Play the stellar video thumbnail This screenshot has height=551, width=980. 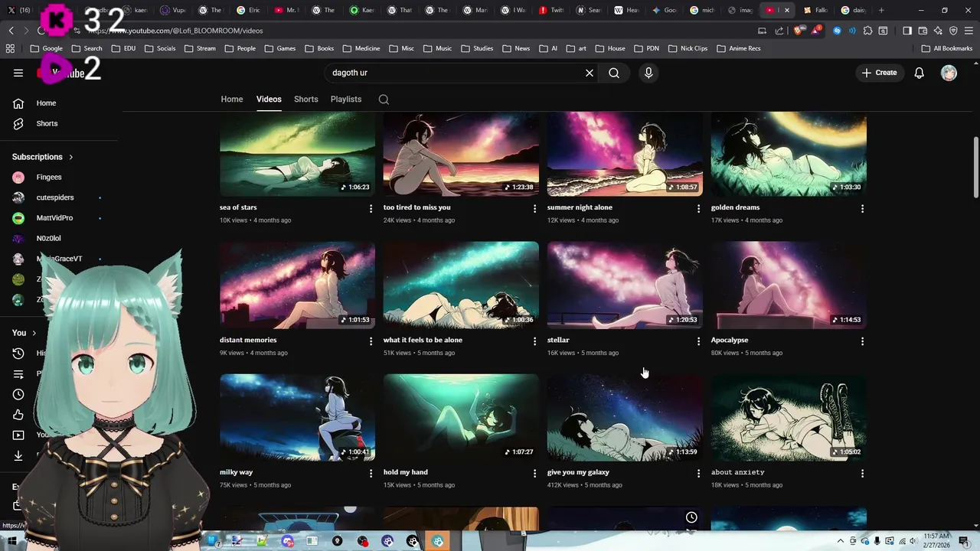(x=625, y=285)
